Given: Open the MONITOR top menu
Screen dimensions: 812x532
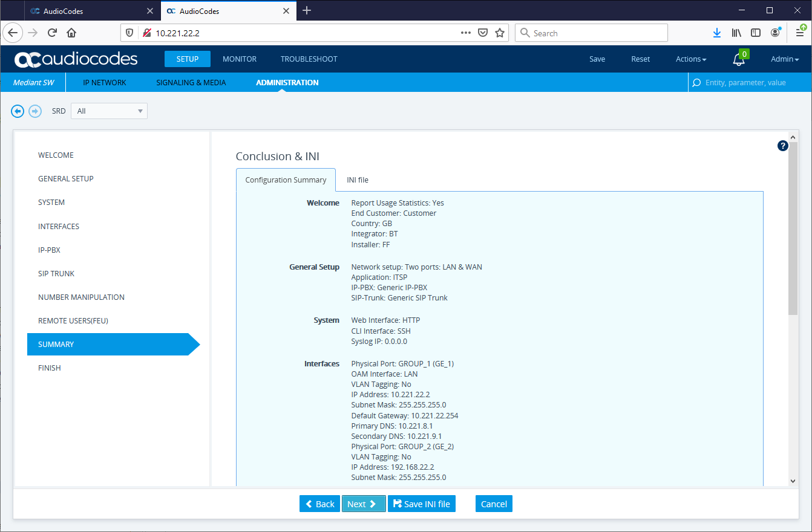Looking at the screenshot, I should point(240,59).
